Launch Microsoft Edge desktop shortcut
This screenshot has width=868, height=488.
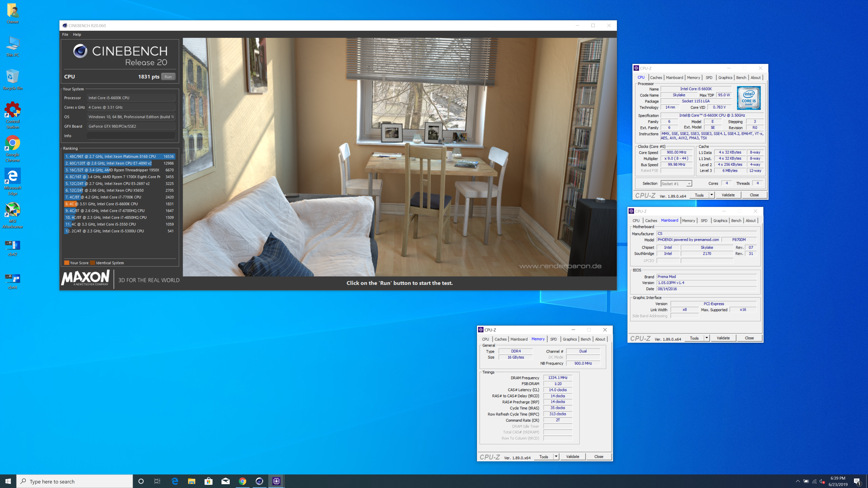pyautogui.click(x=12, y=182)
